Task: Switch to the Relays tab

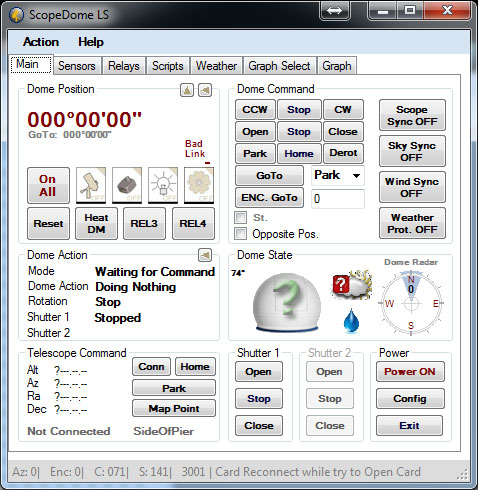Action: (x=124, y=66)
